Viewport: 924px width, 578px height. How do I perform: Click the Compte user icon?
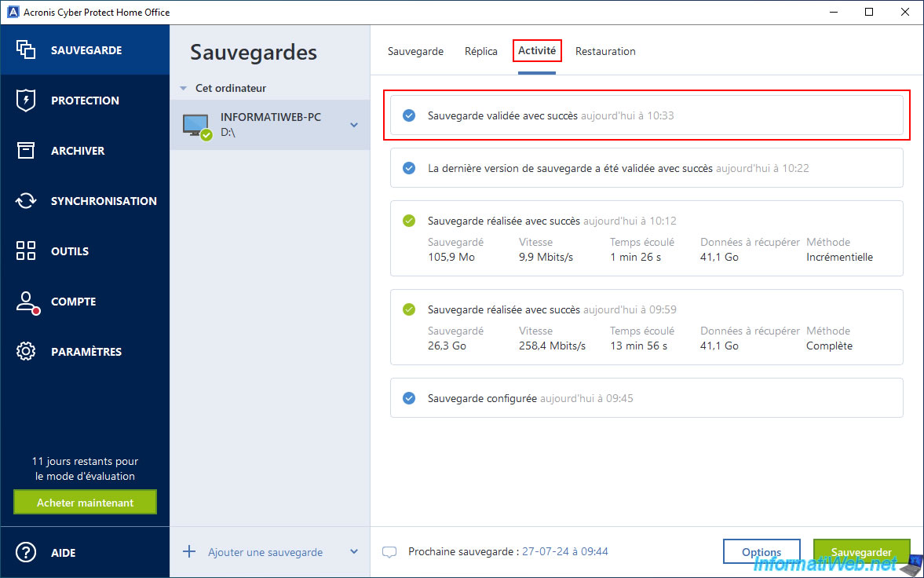click(x=27, y=302)
